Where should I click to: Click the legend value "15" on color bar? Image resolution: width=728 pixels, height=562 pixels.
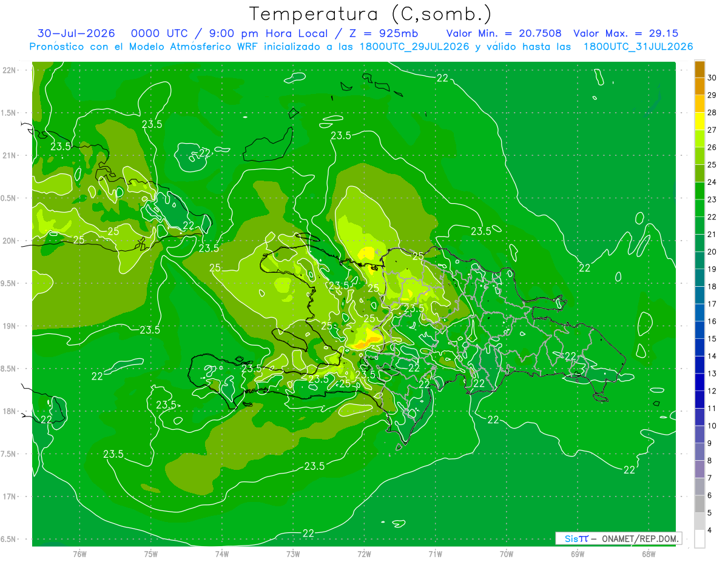(x=712, y=339)
